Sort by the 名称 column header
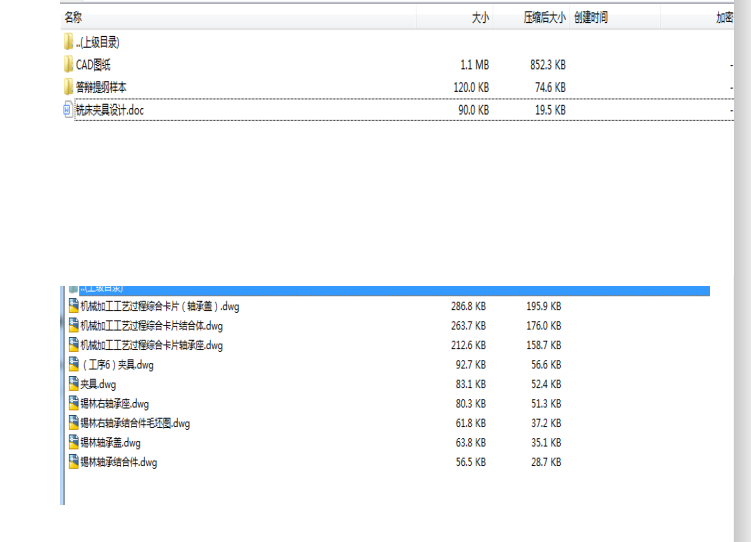The width and height of the screenshot is (751, 542). coord(73,18)
